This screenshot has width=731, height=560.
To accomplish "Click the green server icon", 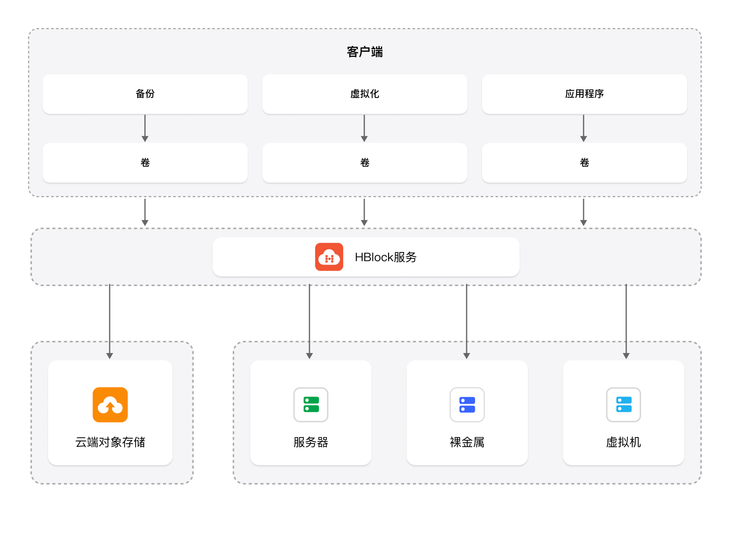I will pos(311,405).
